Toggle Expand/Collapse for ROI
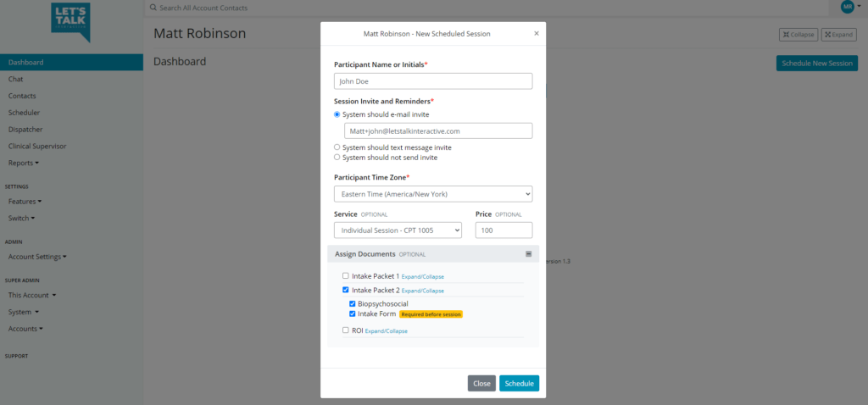Screen dimensions: 868x405 386,331
